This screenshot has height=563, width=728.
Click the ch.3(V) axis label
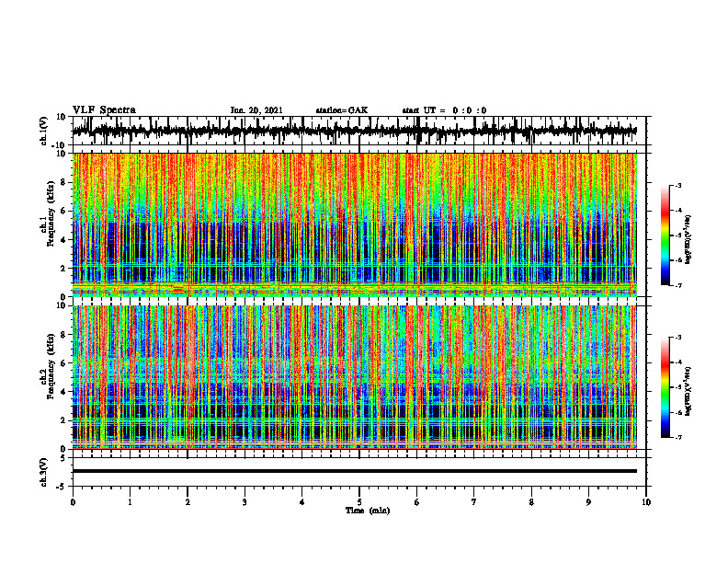(x=43, y=473)
